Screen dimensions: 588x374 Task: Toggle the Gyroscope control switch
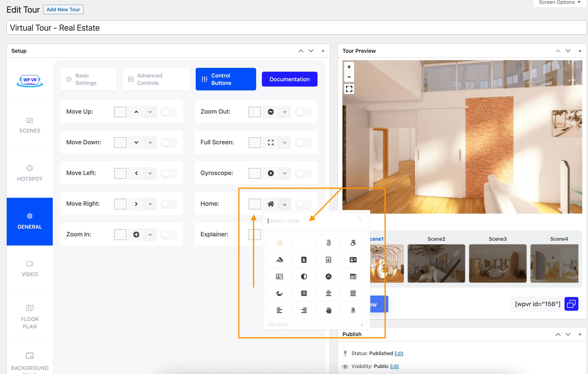303,173
